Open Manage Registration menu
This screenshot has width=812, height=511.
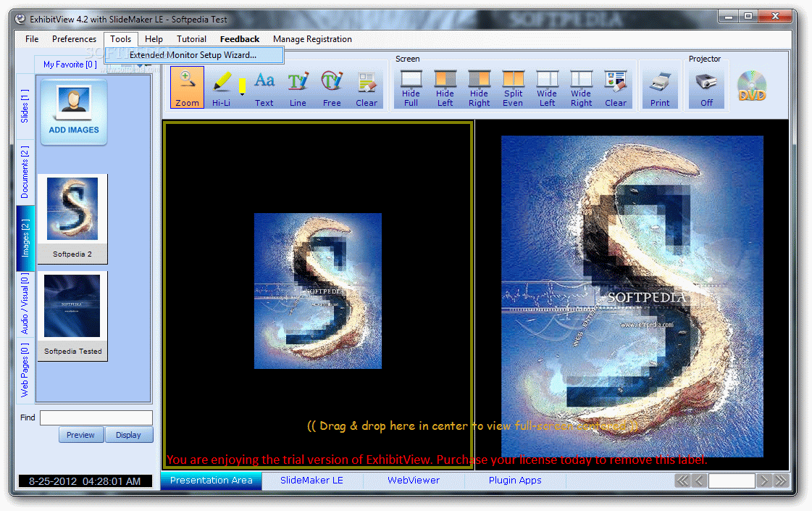point(312,39)
